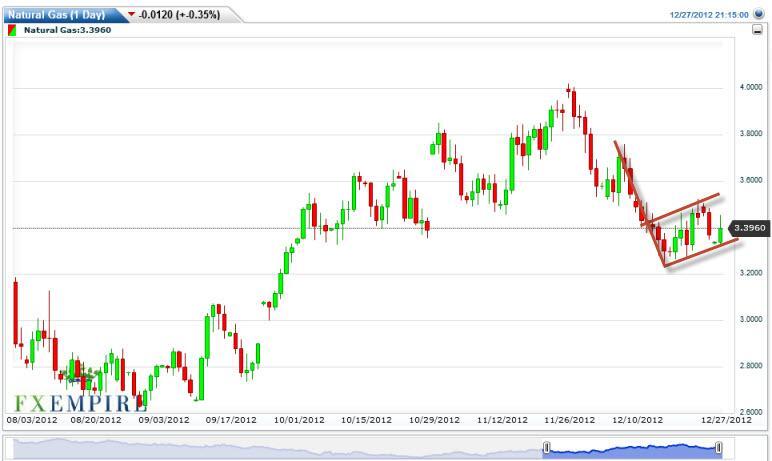
Task: Click the lower channel trendline
Action: click(x=700, y=253)
